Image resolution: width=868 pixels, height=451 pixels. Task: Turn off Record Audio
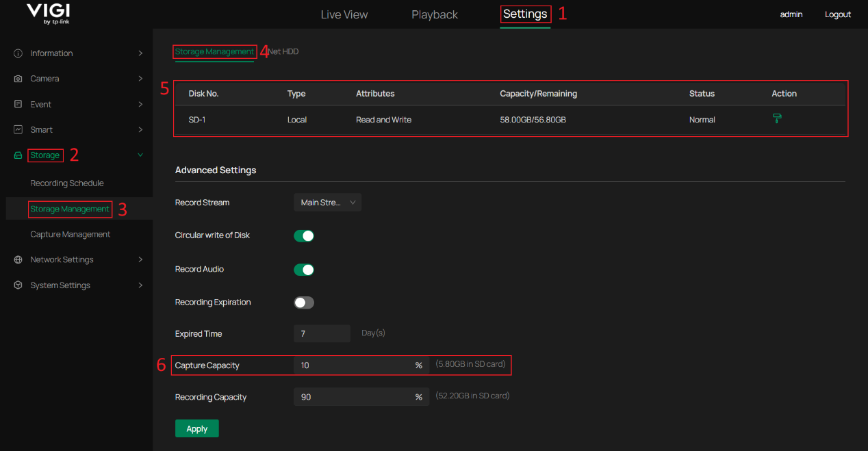[x=303, y=269]
